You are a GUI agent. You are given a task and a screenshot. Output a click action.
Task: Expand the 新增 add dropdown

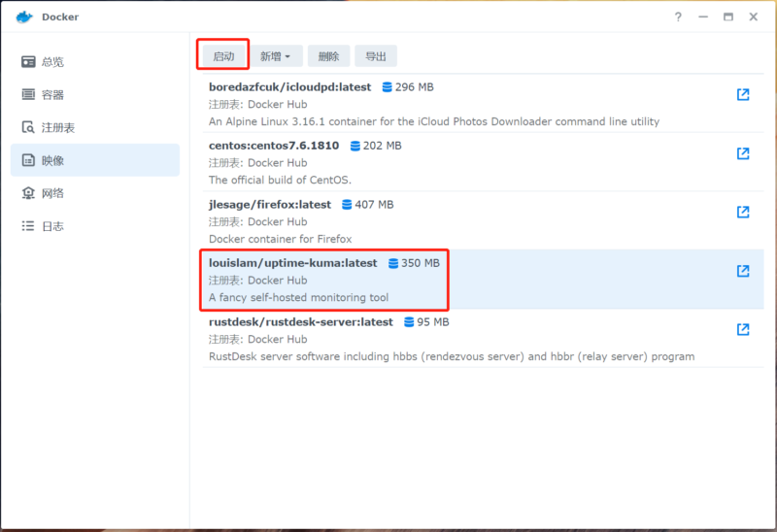[x=276, y=56]
